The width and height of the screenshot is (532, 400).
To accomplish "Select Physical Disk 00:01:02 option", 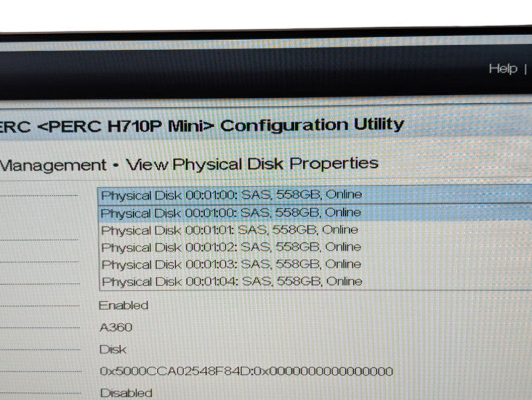I will [315, 247].
